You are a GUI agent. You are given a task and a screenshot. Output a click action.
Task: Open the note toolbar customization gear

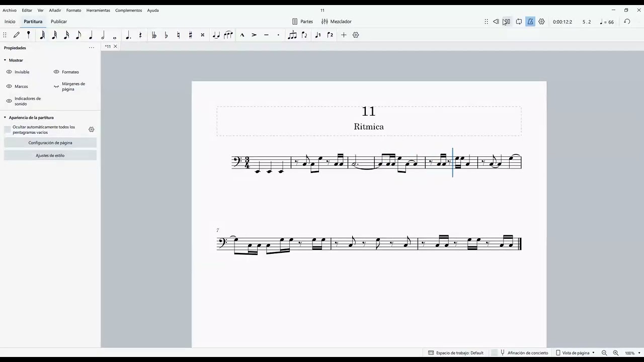click(x=356, y=35)
